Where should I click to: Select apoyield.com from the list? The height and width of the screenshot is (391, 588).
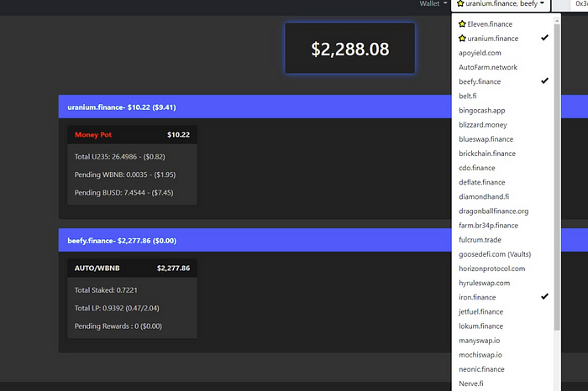coord(480,53)
